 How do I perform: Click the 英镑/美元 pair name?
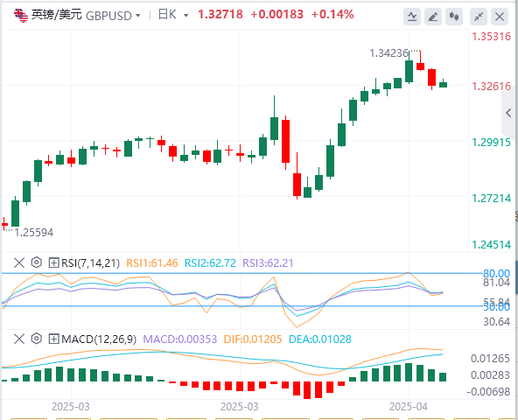pyautogui.click(x=56, y=15)
